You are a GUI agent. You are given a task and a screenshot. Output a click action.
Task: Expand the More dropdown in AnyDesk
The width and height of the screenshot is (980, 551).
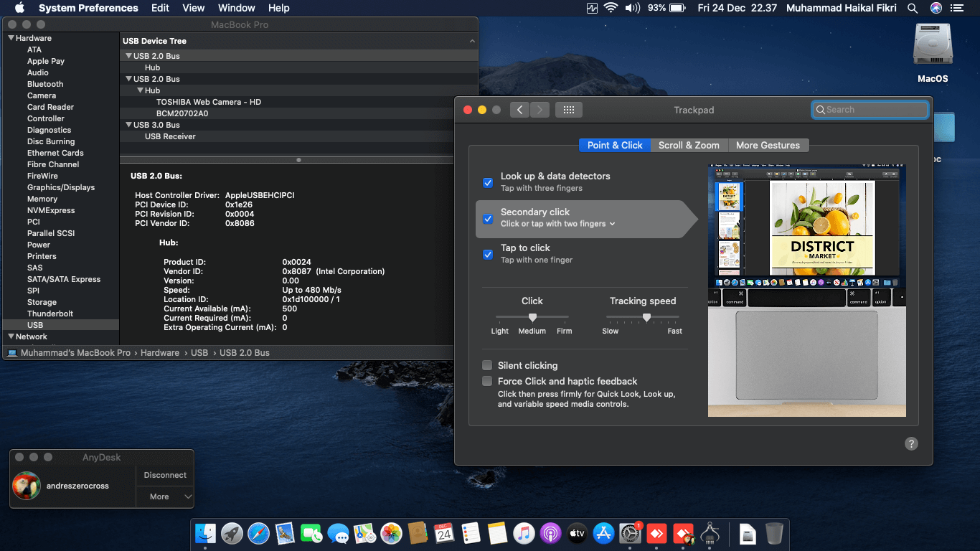point(165,496)
